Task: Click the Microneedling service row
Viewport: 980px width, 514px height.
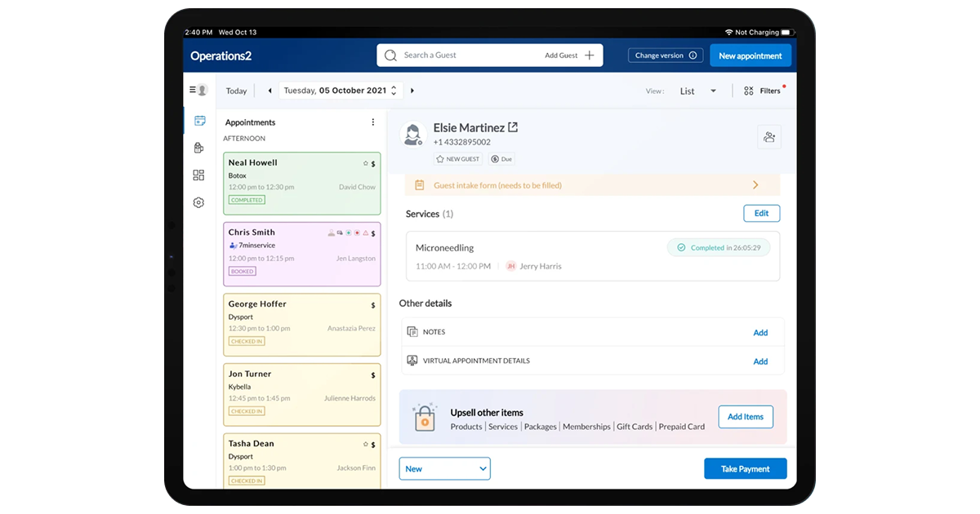Action: click(593, 256)
